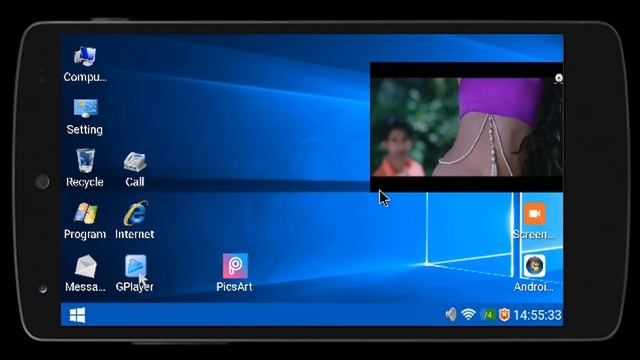This screenshot has height=360, width=640.
Task: Click the volume speaker tray icon
Action: 451,315
